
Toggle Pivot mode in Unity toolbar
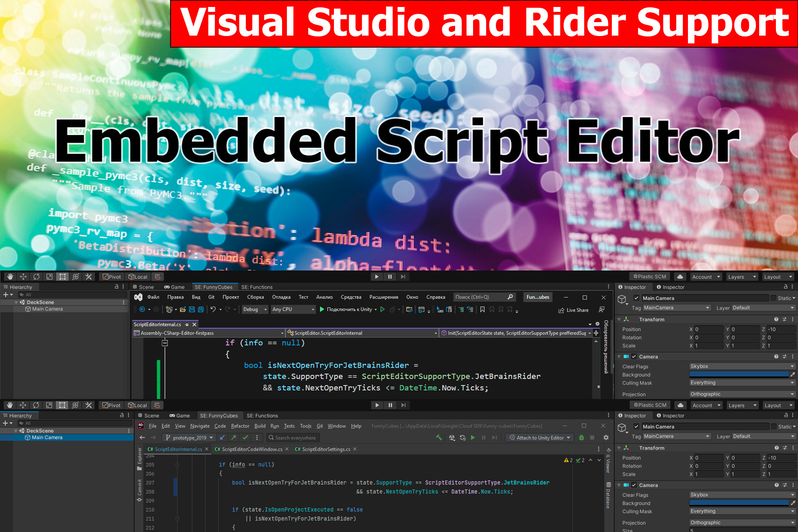pos(111,277)
